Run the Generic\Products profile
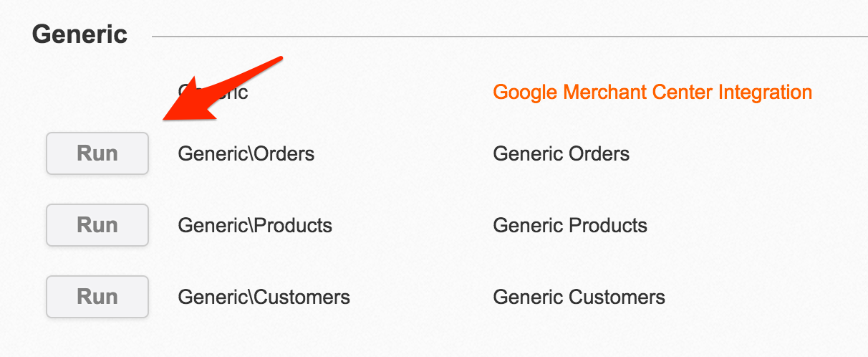The height and width of the screenshot is (357, 868). coord(97,225)
